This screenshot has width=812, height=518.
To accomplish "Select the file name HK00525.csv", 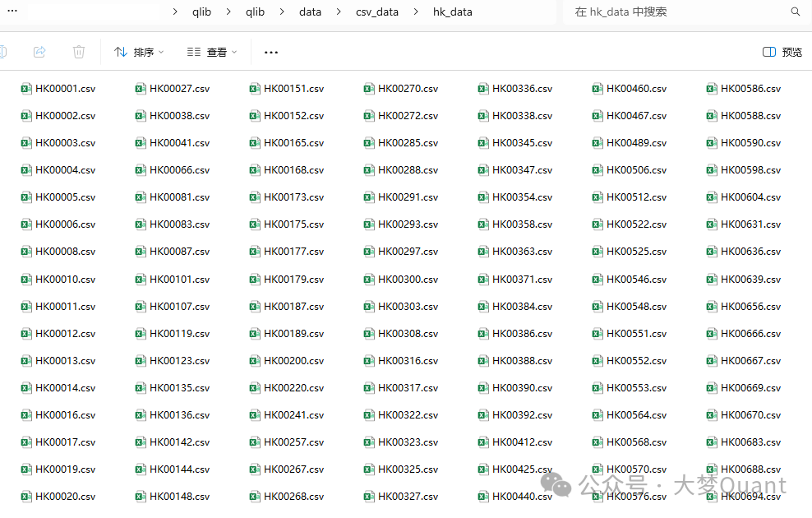I will point(636,252).
